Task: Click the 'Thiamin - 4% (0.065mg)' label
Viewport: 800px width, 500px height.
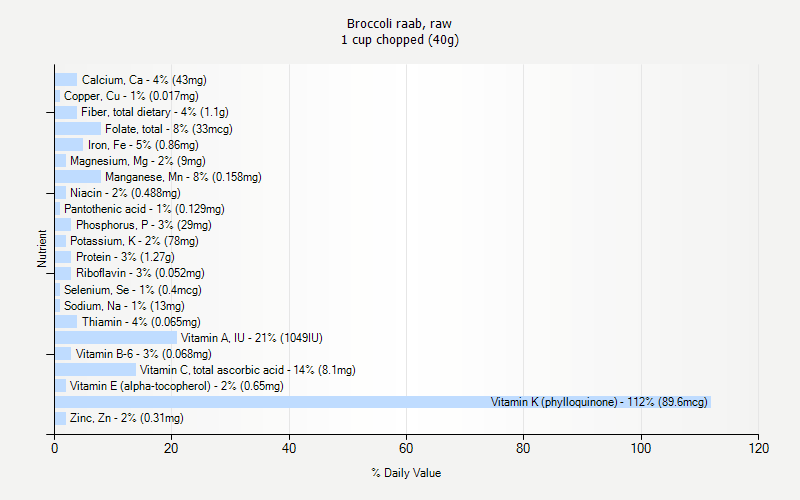Action: (x=141, y=322)
